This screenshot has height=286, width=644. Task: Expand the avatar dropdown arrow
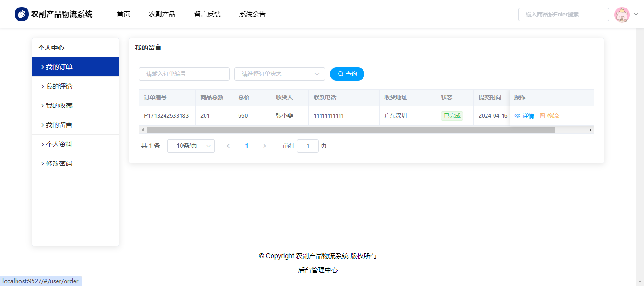pos(636,15)
